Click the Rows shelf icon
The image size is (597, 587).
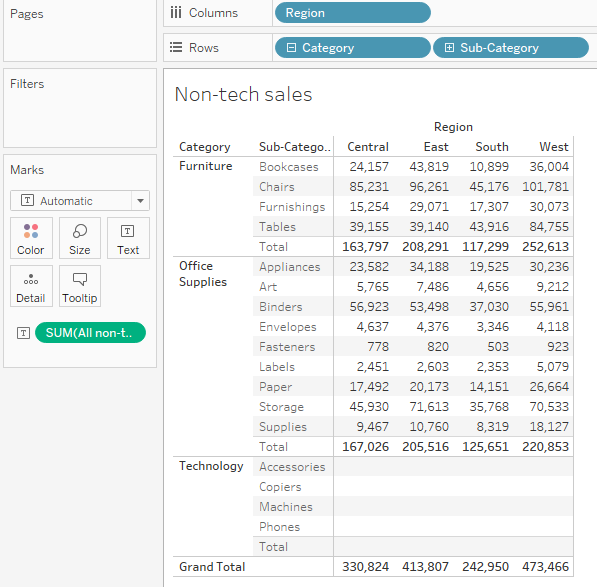(x=176, y=47)
